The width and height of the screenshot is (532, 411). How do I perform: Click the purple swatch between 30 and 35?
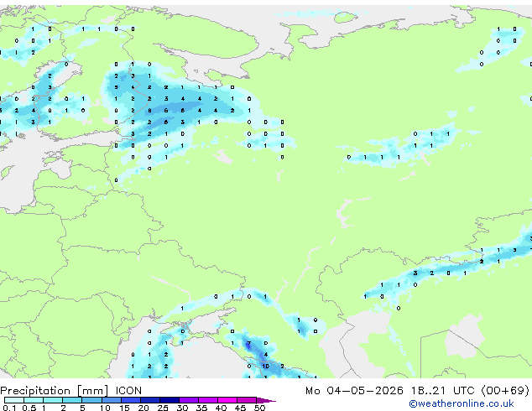pyautogui.click(x=188, y=400)
